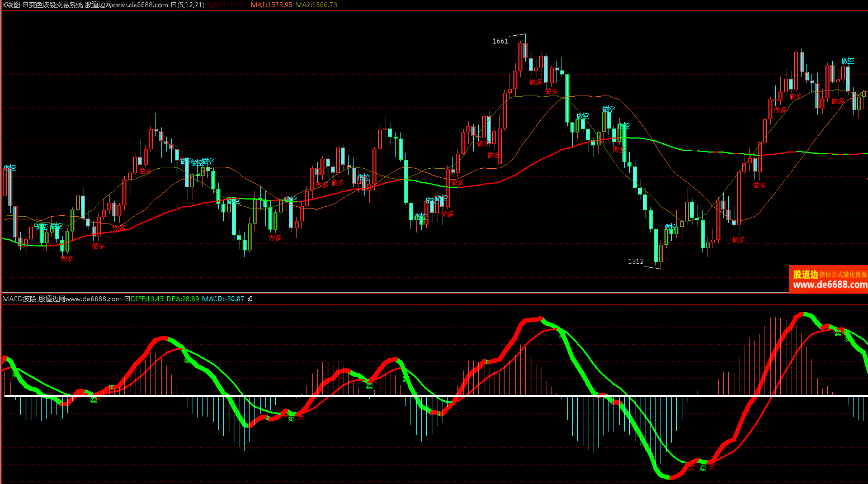This screenshot has height=484, width=868.
Task: Click the dark red 趋势 value label
Action: click(x=227, y=5)
